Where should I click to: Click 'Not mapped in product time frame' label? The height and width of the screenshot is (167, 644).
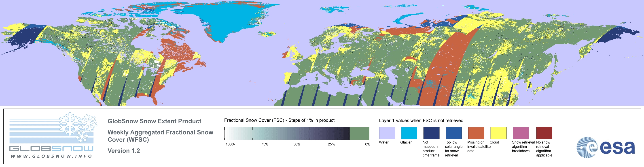[x=431, y=149]
